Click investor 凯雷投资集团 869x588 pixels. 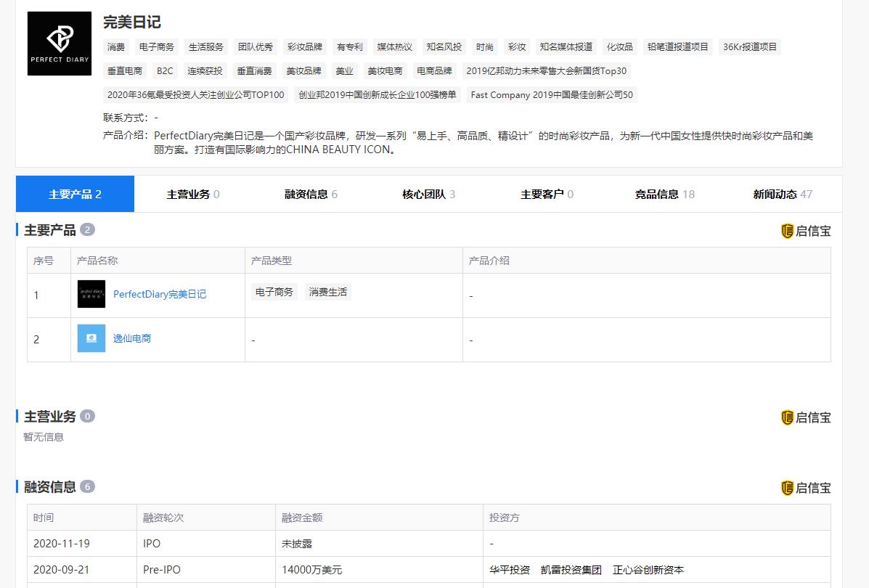571,570
